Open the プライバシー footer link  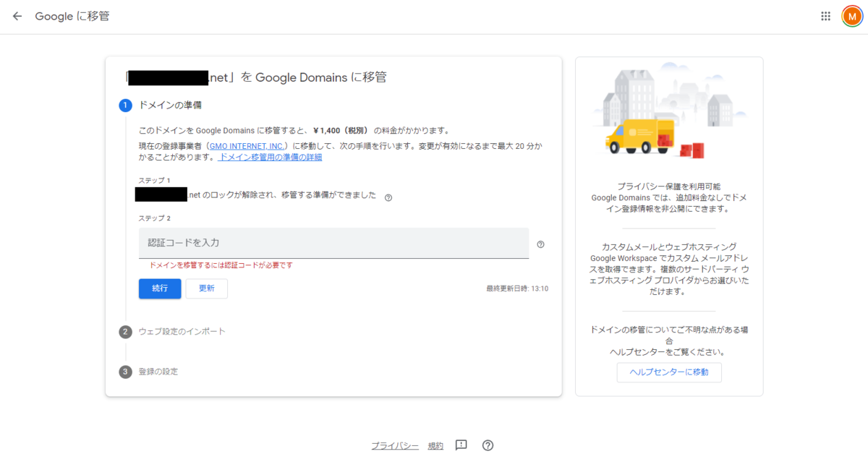tap(395, 446)
